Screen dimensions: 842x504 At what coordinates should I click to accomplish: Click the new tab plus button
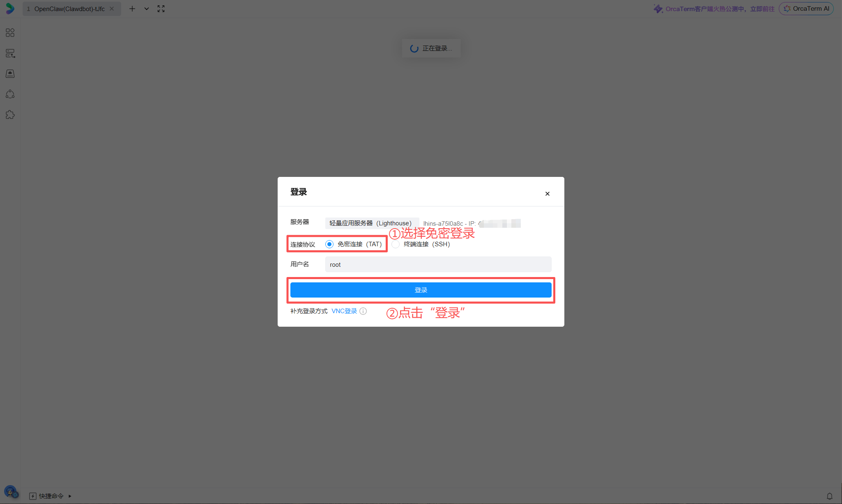click(132, 8)
